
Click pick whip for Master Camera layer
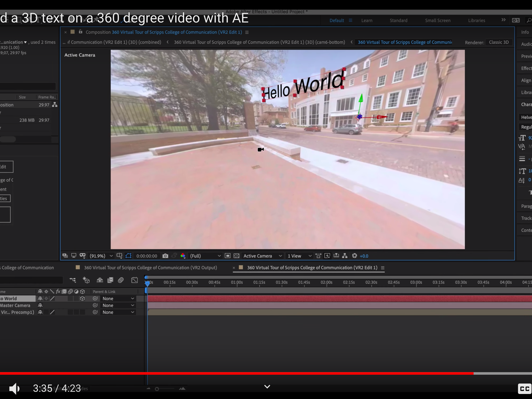[x=95, y=305]
